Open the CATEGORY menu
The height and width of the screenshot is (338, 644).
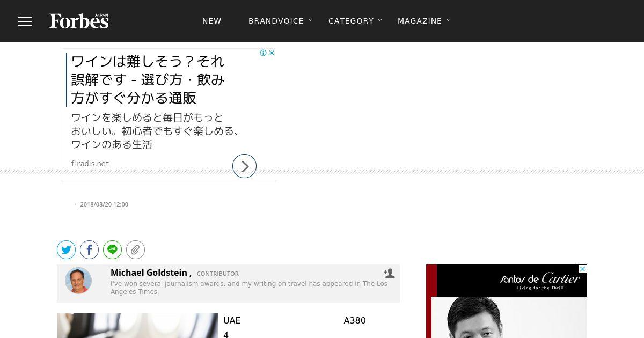(351, 21)
